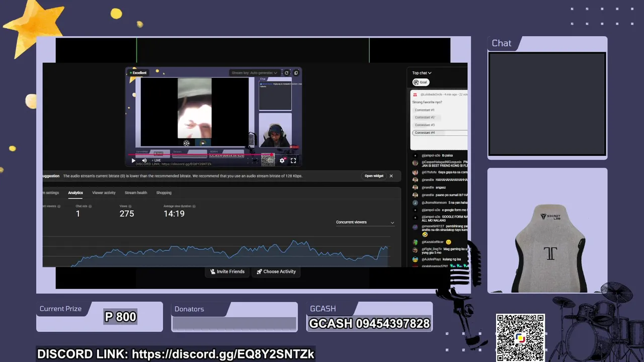The image size is (644, 362).
Task: Copy the stream key
Action: pos(296,73)
